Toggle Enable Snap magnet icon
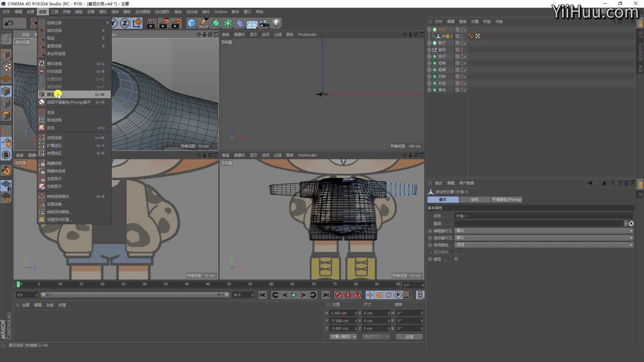Screen dimensions: 644x362 point(6,171)
